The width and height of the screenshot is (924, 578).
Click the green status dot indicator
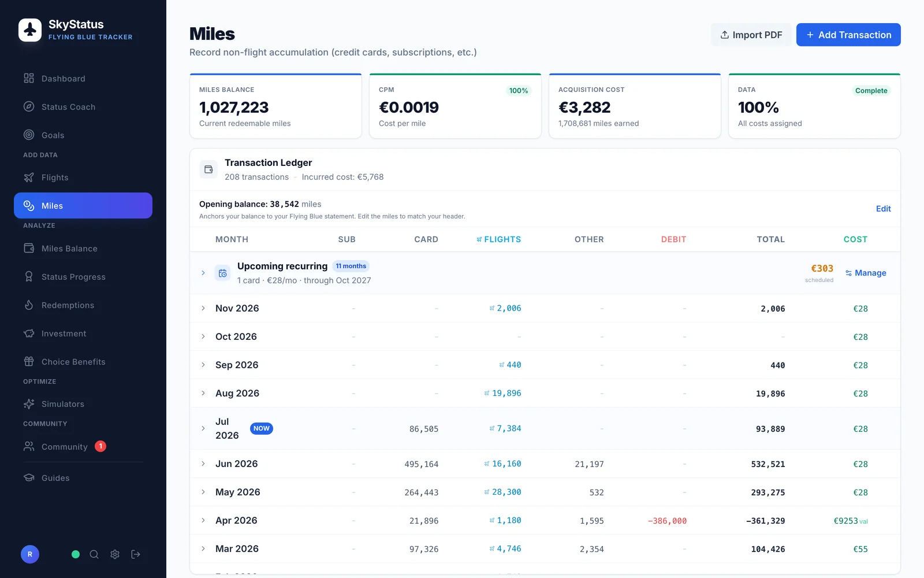pos(76,554)
